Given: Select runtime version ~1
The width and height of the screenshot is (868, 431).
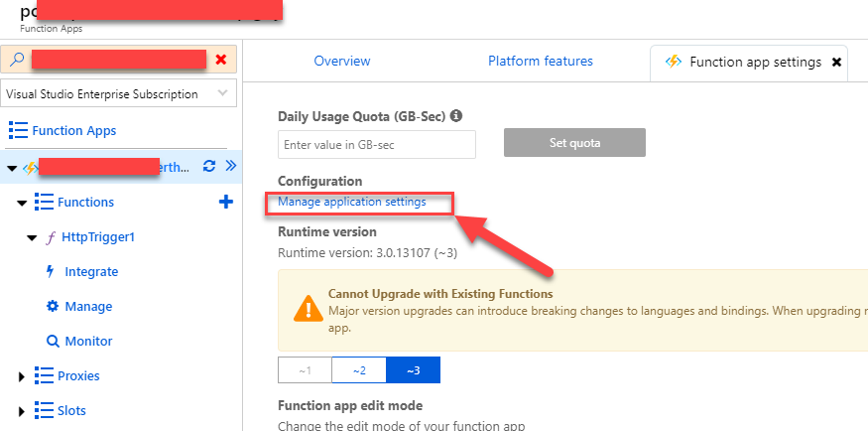Looking at the screenshot, I should [x=305, y=370].
